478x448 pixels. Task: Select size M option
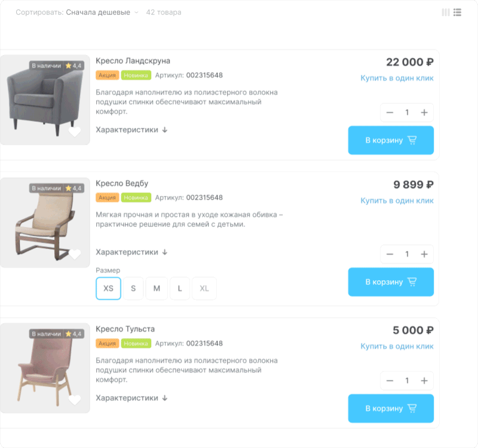pos(157,289)
